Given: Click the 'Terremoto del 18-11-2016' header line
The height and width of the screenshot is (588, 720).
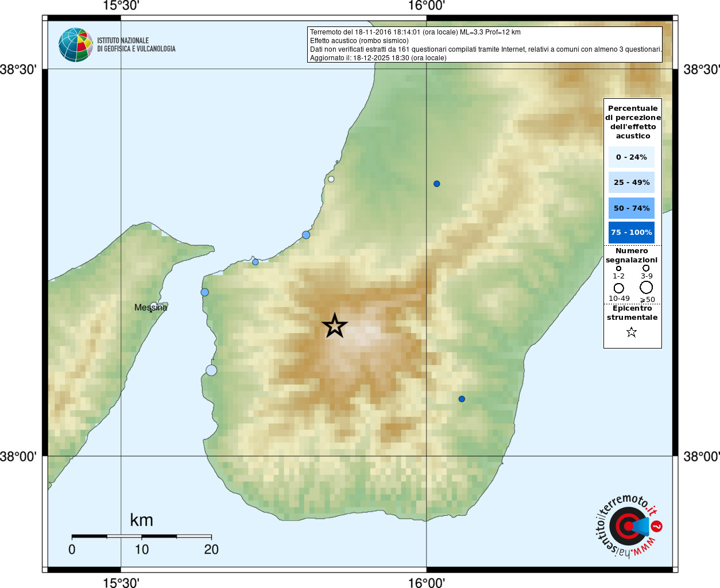Looking at the screenshot, I should point(415,32).
